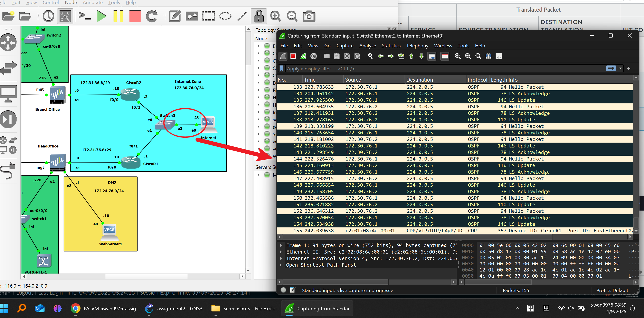Click the GNS3 start all nodes play icon
The image size is (644, 318).
tap(102, 17)
